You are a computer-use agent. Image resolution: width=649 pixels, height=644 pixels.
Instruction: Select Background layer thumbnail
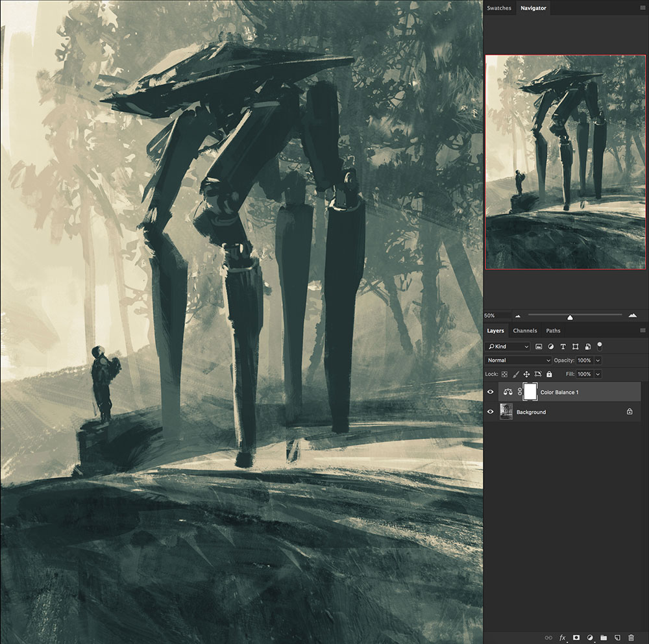pos(506,412)
